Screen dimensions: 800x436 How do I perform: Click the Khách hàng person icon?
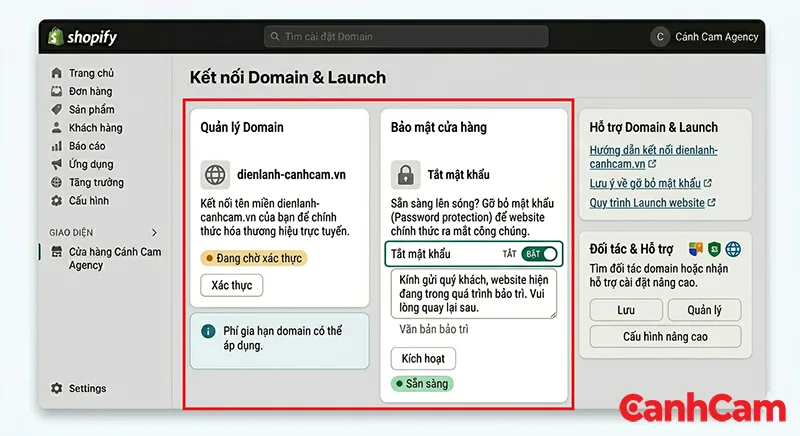click(x=57, y=127)
